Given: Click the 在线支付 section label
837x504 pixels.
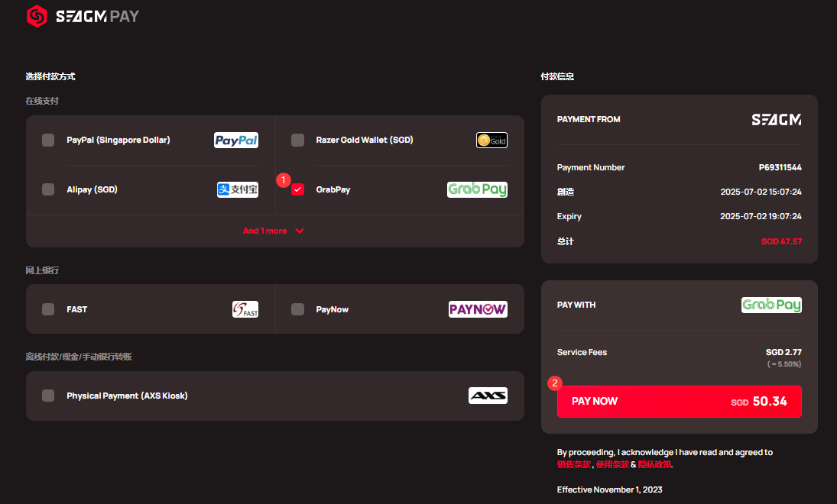Looking at the screenshot, I should click(42, 102).
